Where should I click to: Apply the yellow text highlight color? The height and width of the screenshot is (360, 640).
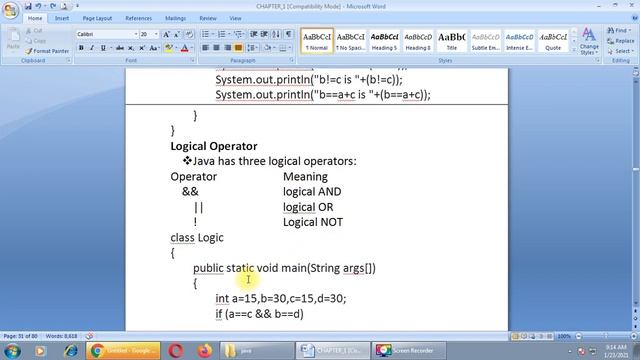pos(168,48)
